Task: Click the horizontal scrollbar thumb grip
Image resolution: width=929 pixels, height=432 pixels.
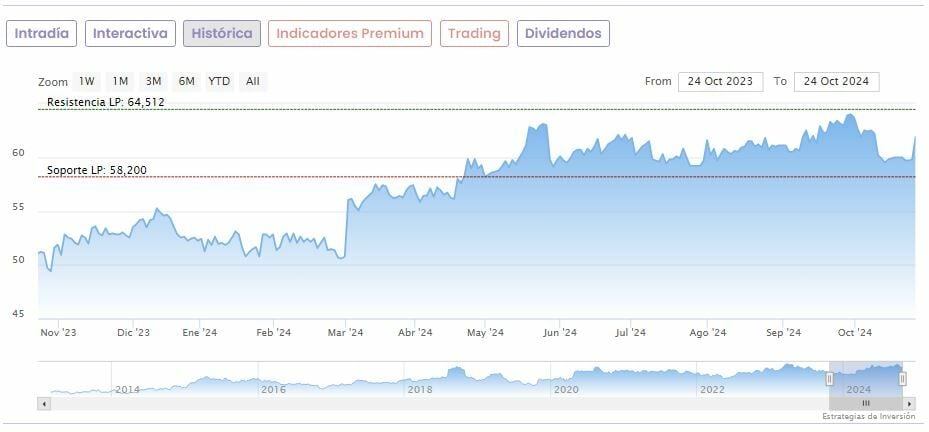Action: tap(866, 403)
